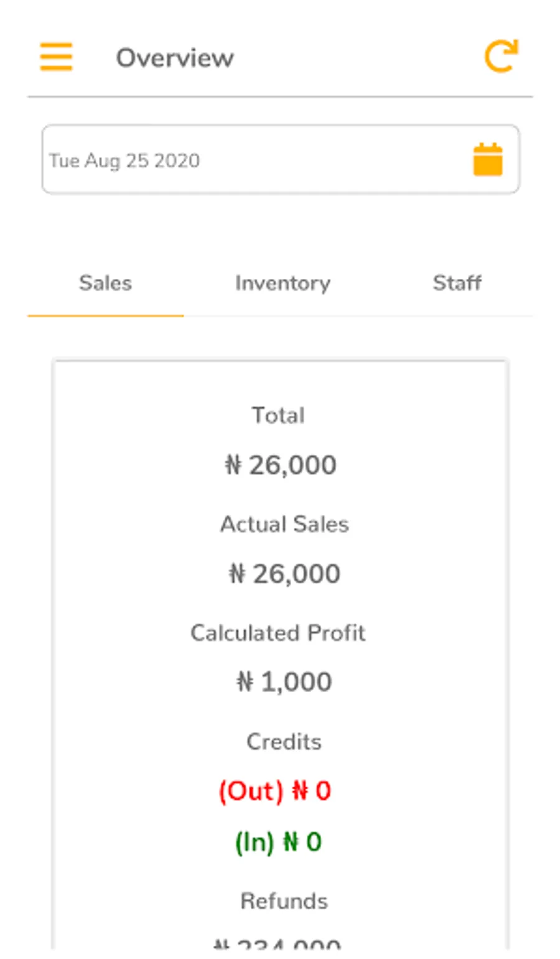
Task: Open the hamburger navigation menu
Action: click(x=57, y=57)
